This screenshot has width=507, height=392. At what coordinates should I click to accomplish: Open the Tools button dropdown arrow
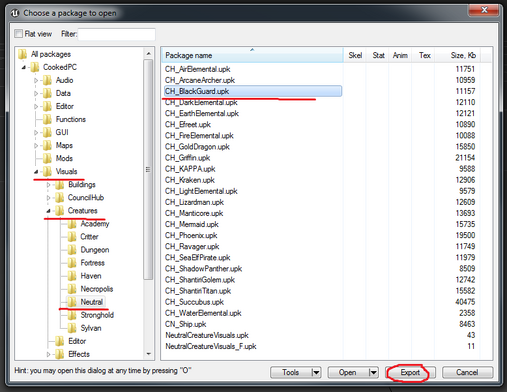tap(316, 372)
